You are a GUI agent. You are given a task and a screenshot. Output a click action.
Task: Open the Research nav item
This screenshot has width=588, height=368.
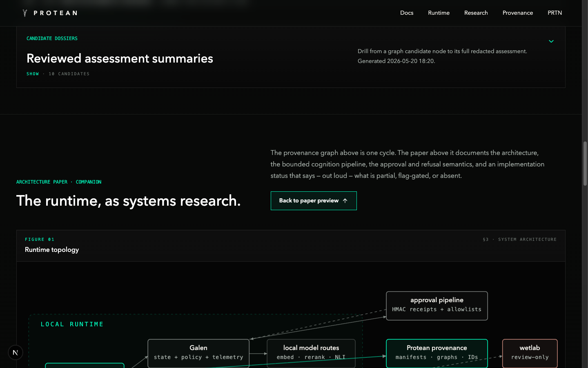476,13
